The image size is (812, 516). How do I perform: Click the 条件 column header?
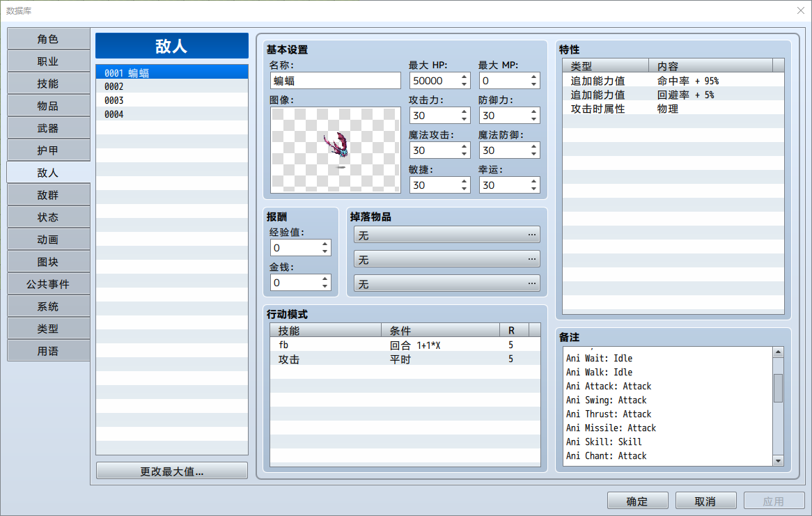click(441, 331)
